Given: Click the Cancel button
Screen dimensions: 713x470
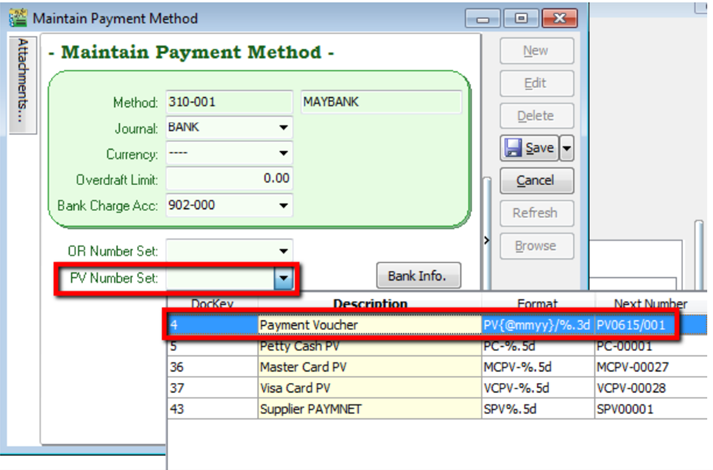Looking at the screenshot, I should [535, 181].
